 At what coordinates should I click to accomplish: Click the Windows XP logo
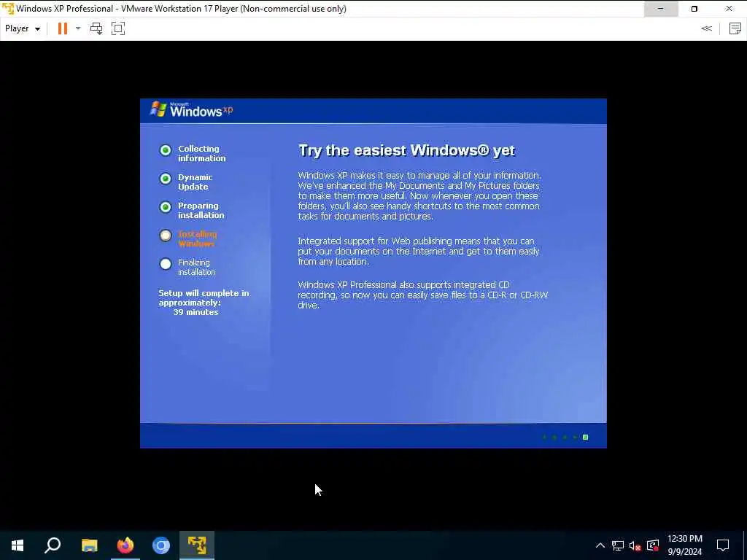pyautogui.click(x=192, y=109)
